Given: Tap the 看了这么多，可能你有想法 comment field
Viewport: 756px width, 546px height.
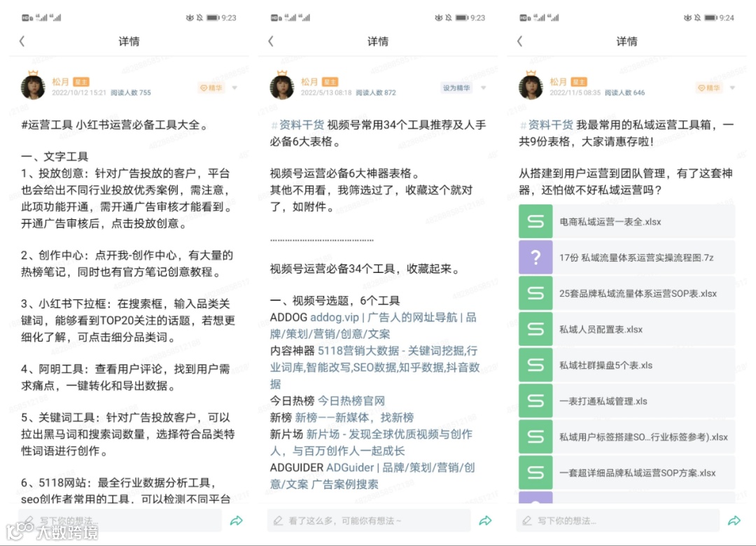Looking at the screenshot, I should (x=369, y=520).
